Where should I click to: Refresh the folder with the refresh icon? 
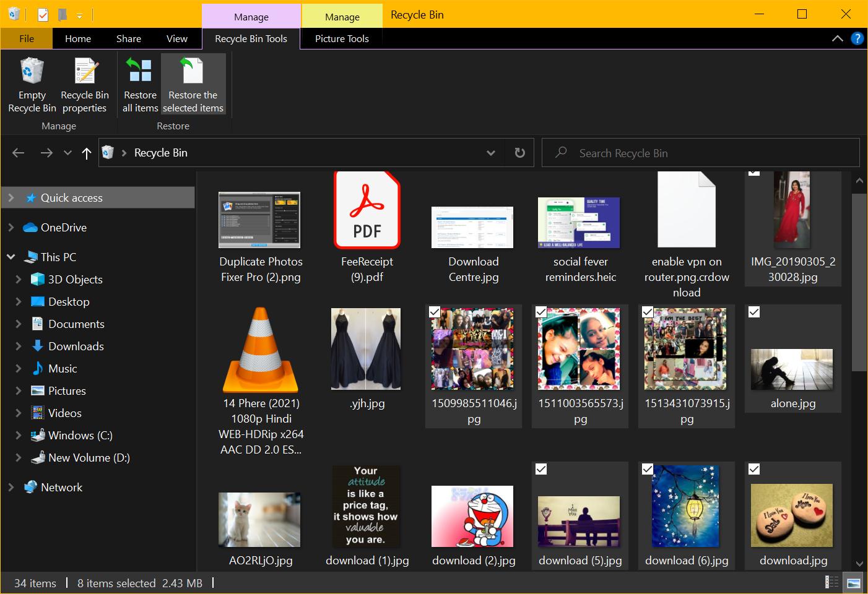pyautogui.click(x=519, y=152)
